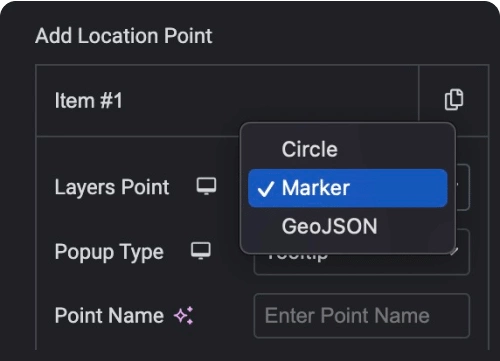Click the checkmark beside the Marker option
The image size is (500, 361).
tap(266, 189)
